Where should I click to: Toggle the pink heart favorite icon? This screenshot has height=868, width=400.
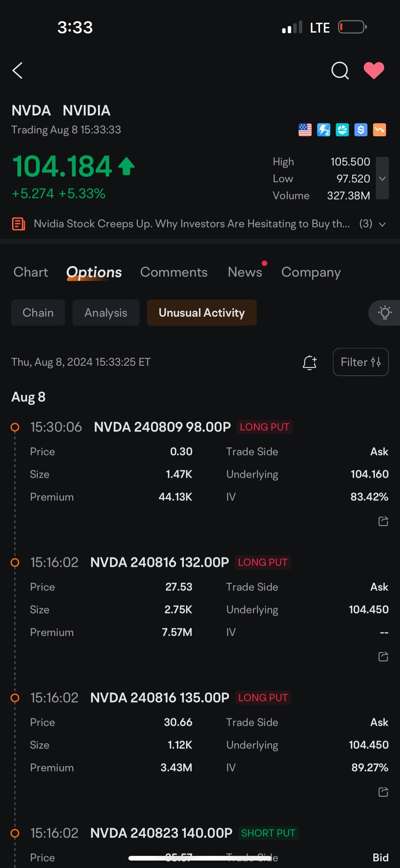pos(374,70)
